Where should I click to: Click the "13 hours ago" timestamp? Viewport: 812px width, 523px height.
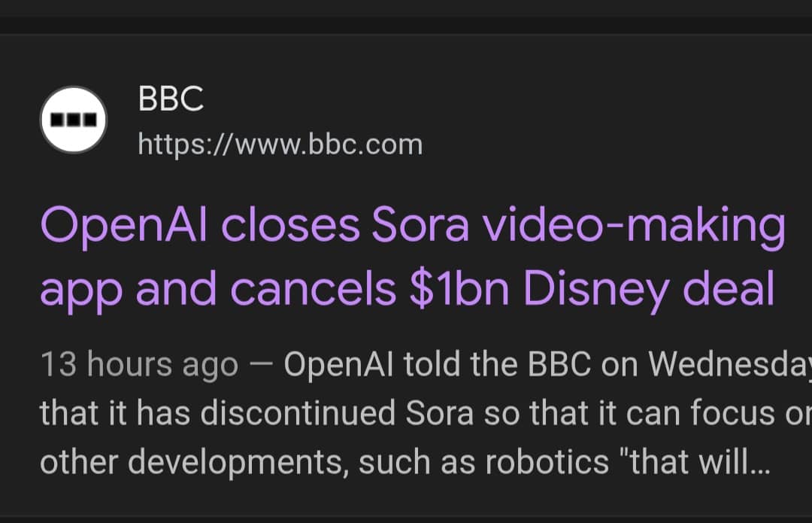[139, 365]
